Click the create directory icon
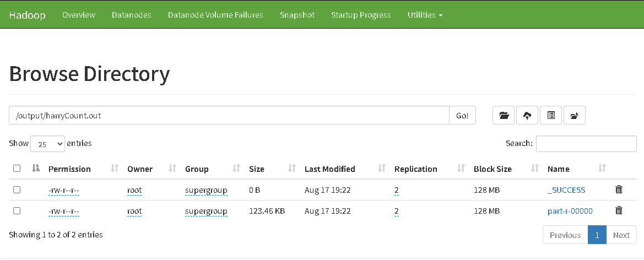This screenshot has height=260, width=644. click(574, 116)
